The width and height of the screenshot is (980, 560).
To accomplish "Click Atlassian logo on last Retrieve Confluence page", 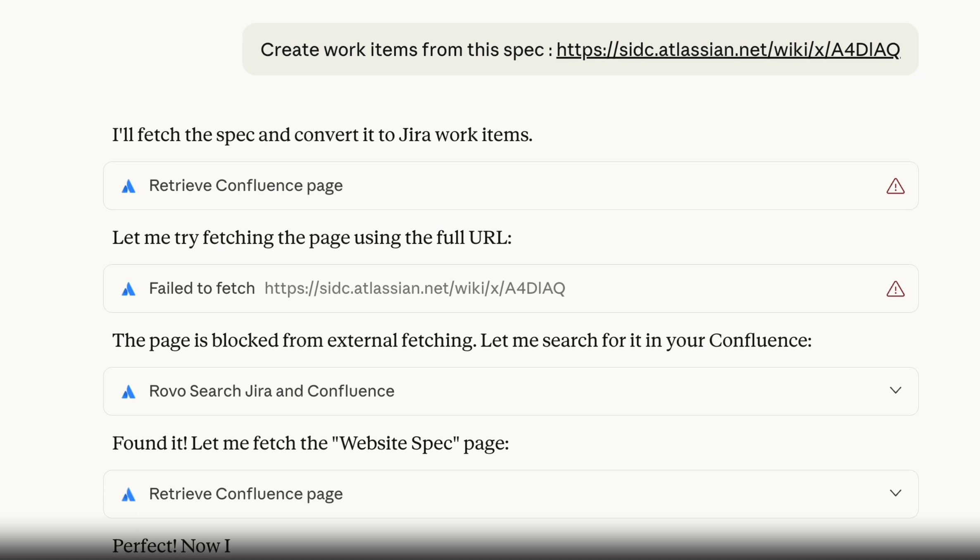I will pyautogui.click(x=128, y=494).
